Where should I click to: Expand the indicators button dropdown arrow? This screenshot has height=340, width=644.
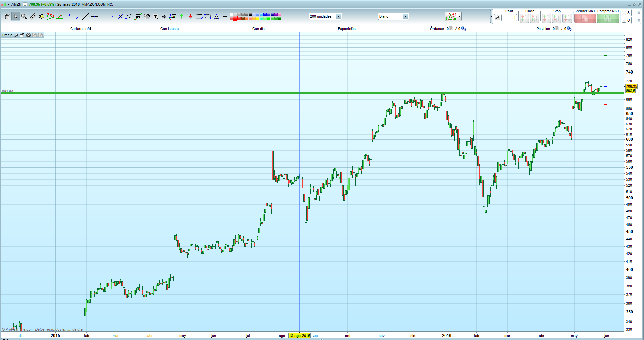tap(459, 16)
